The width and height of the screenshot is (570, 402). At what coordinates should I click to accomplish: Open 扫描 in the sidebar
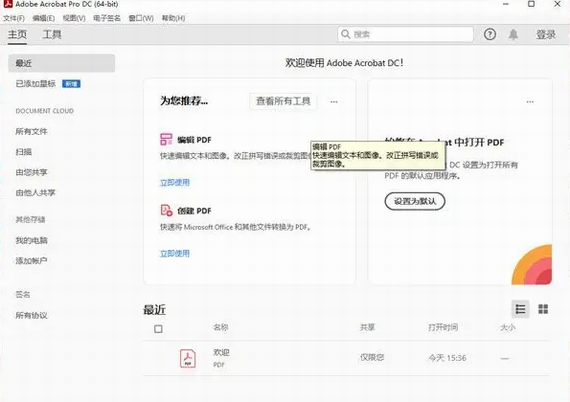point(23,152)
